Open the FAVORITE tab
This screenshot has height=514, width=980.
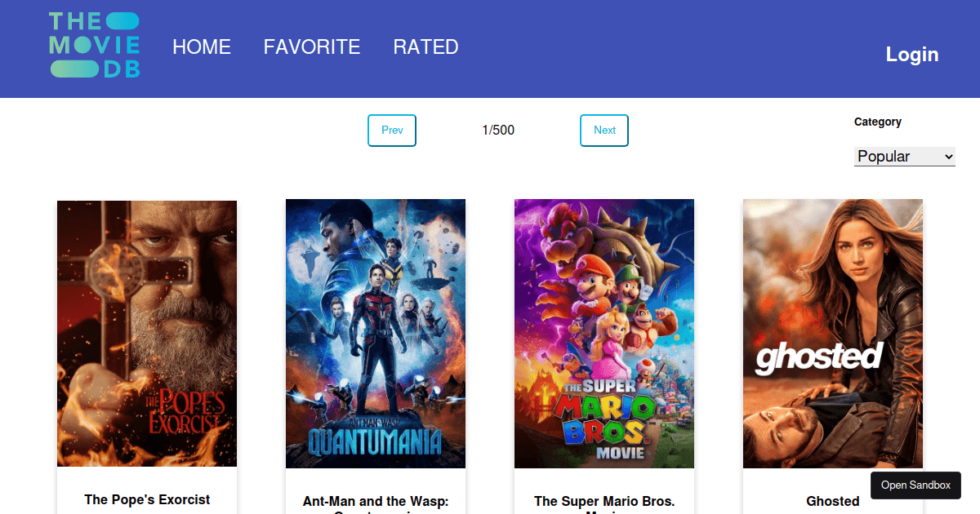[x=312, y=47]
